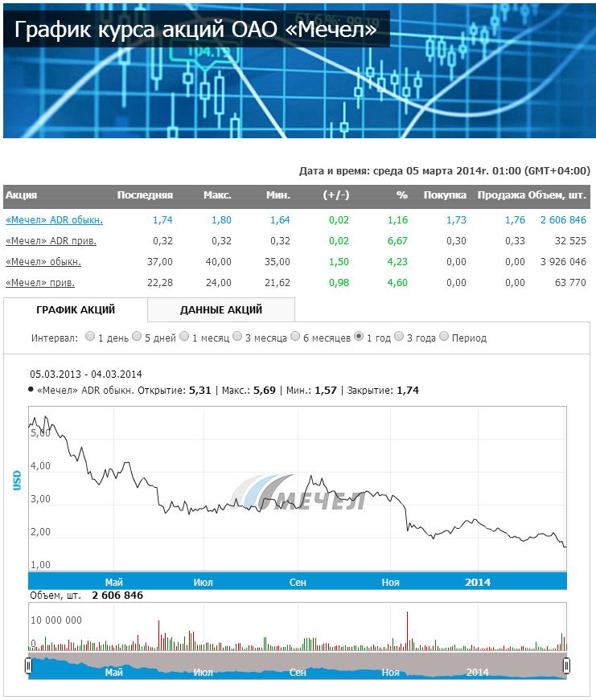Set chart interval to "3 месяца"
This screenshot has width=596, height=700.
(237, 338)
